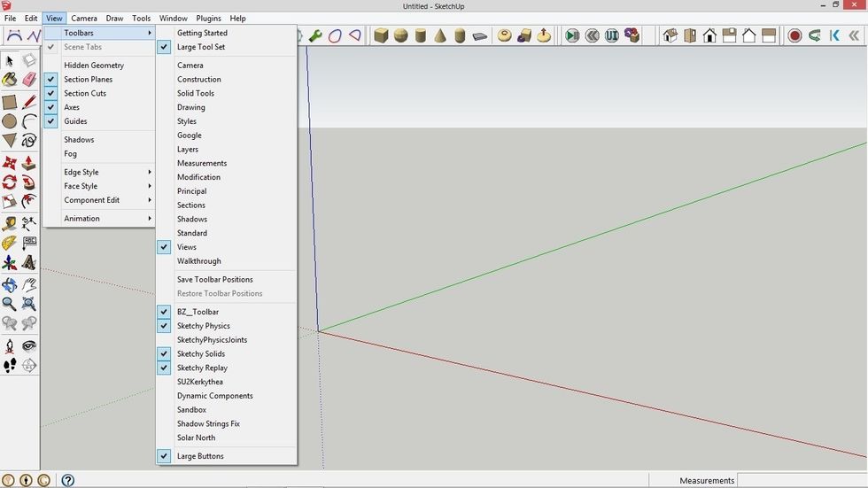
Task: Start Sketchy Replay red record button
Action: coord(795,36)
